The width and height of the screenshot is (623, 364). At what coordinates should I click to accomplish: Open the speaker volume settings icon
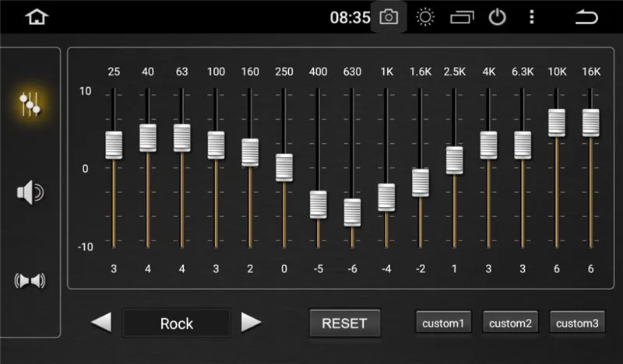tap(30, 193)
